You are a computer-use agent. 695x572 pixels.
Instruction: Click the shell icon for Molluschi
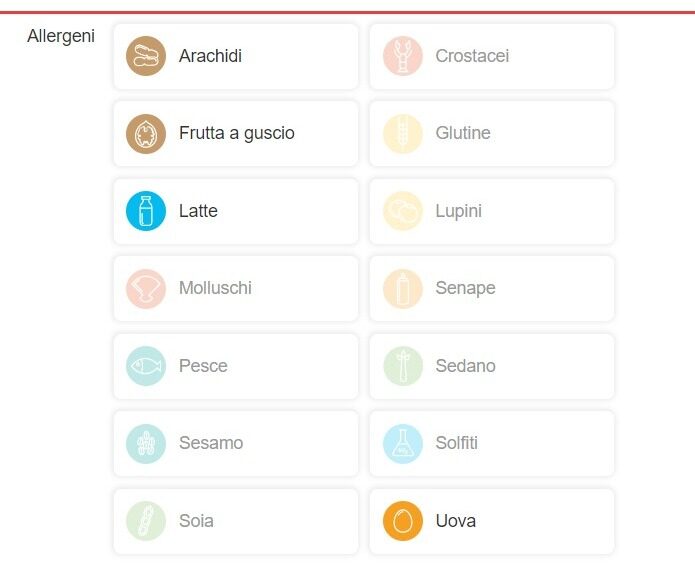point(146,288)
